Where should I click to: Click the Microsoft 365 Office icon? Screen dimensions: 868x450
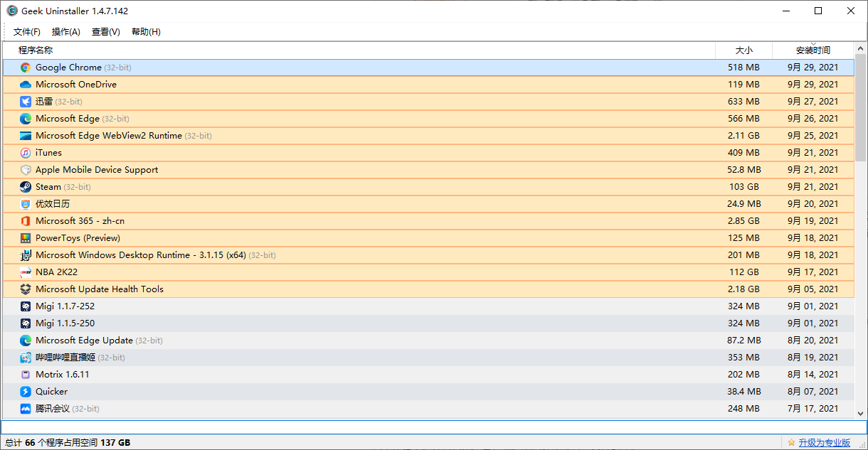26,221
